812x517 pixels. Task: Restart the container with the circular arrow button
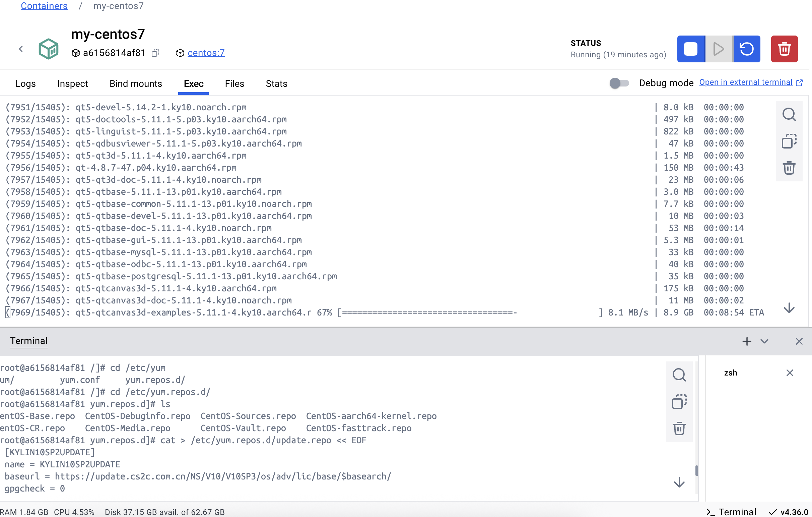coord(746,49)
